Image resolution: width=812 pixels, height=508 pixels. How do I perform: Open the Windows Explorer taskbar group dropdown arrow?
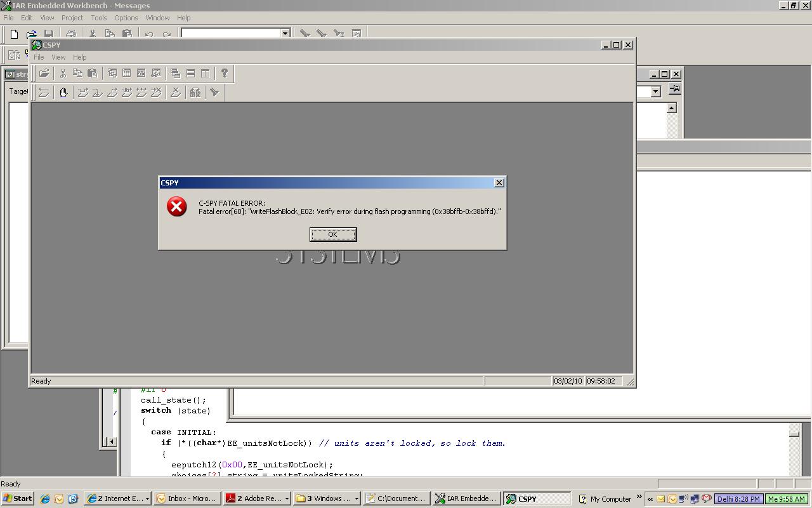[357, 499]
